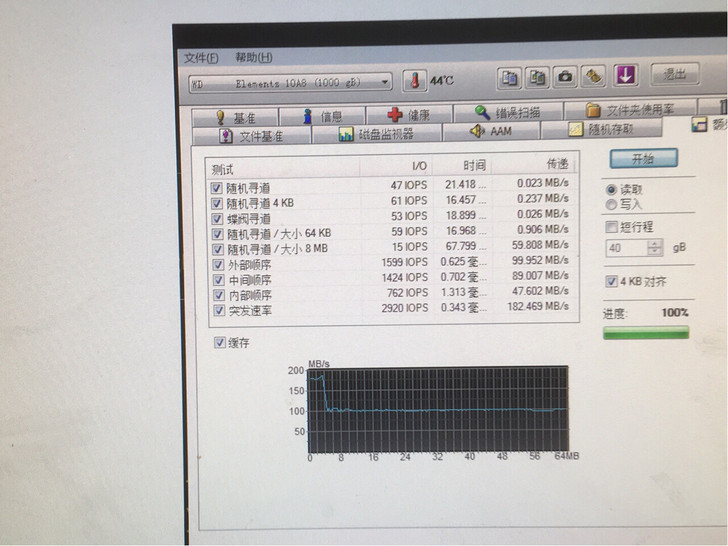Toggle the 缓存 checkbox
The width and height of the screenshot is (728, 546).
[x=220, y=343]
